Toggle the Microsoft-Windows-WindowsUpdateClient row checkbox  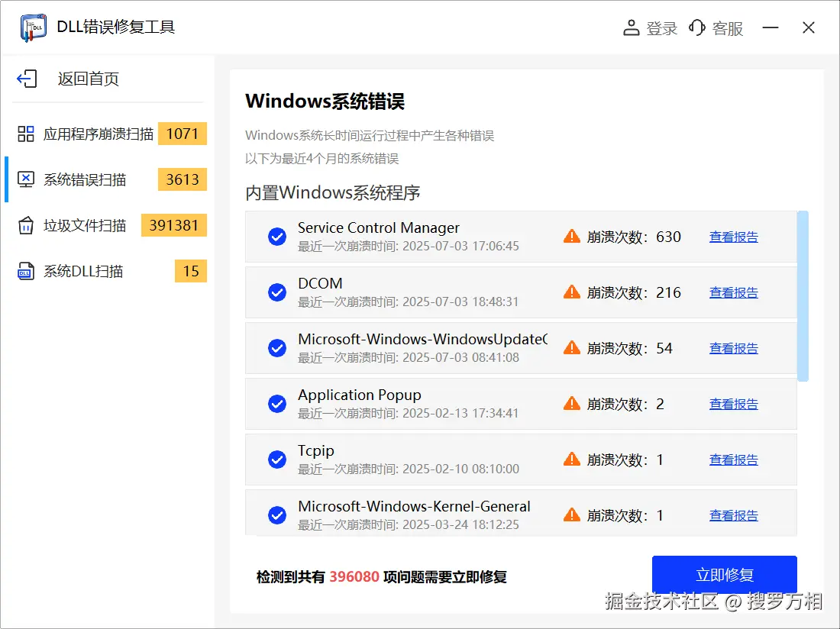[x=277, y=348]
